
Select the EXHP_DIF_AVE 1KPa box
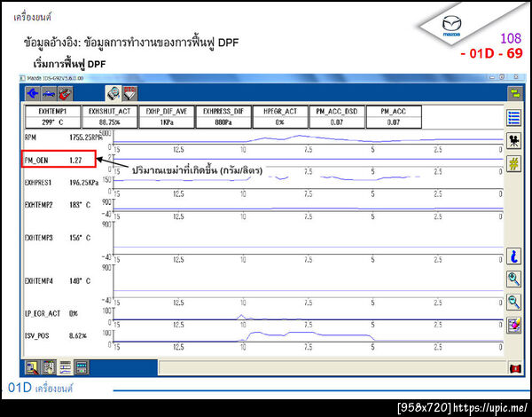pos(167,117)
